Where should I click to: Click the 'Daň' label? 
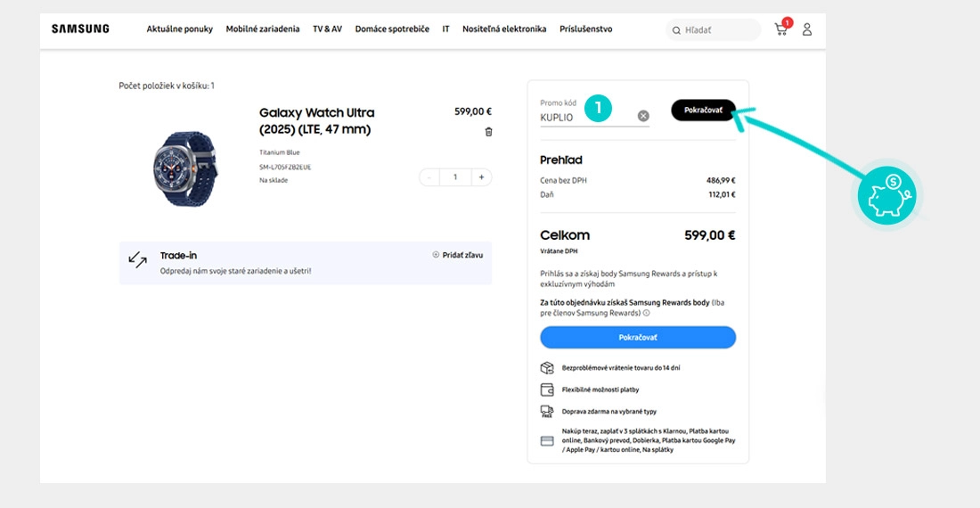pyautogui.click(x=547, y=194)
